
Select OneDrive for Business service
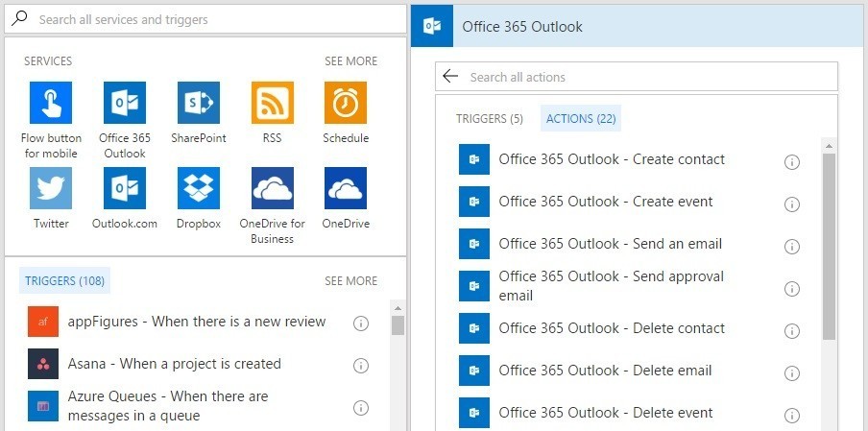click(273, 188)
